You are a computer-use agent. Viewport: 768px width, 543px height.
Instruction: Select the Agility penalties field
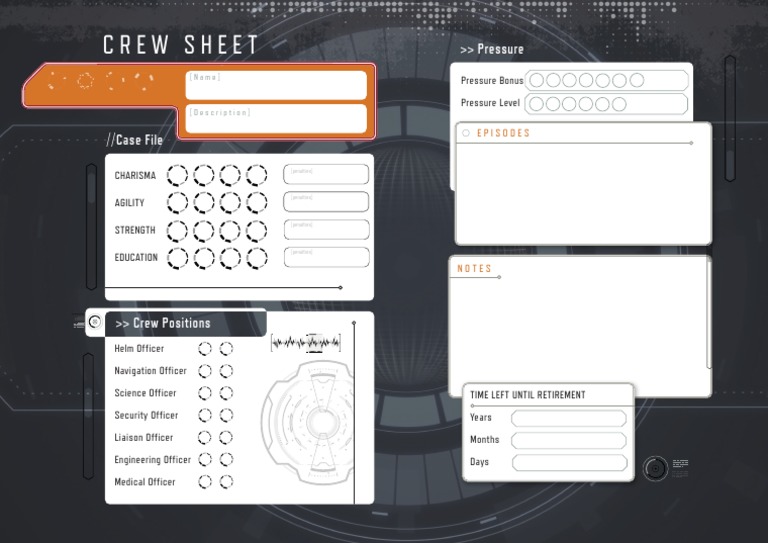point(326,202)
